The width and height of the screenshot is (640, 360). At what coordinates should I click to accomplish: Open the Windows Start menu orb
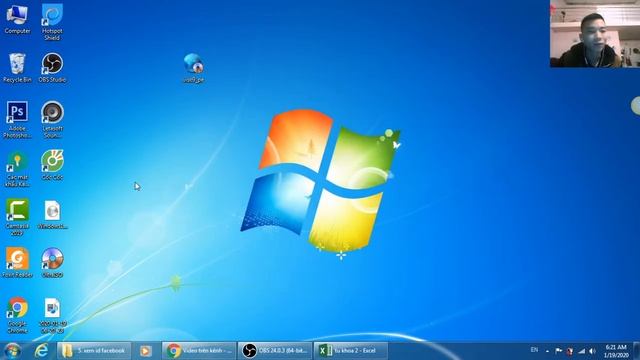coord(13,351)
